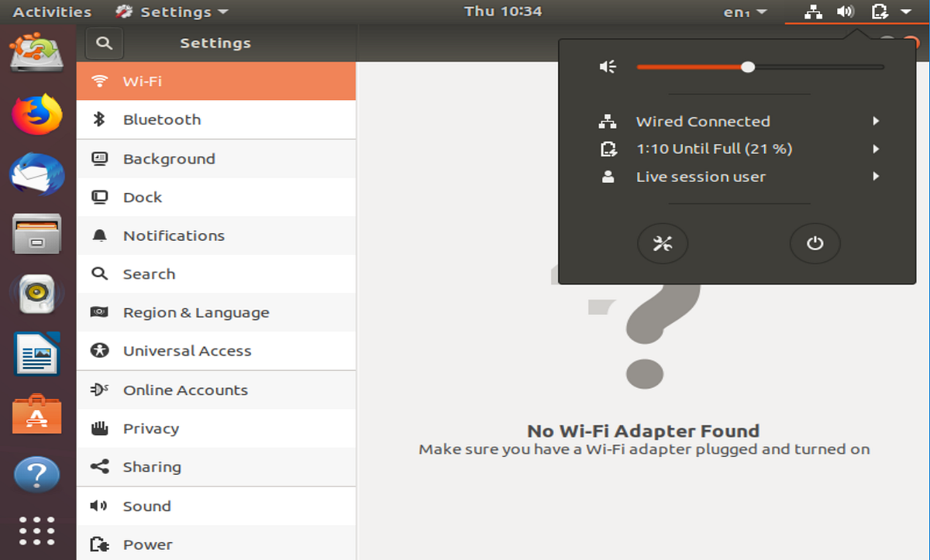Open the Settings search button

coord(105,43)
